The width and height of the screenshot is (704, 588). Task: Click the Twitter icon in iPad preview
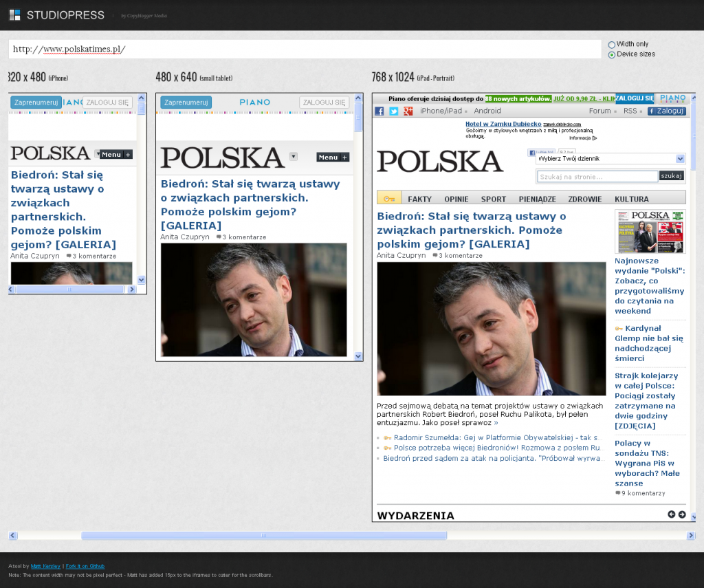click(394, 111)
